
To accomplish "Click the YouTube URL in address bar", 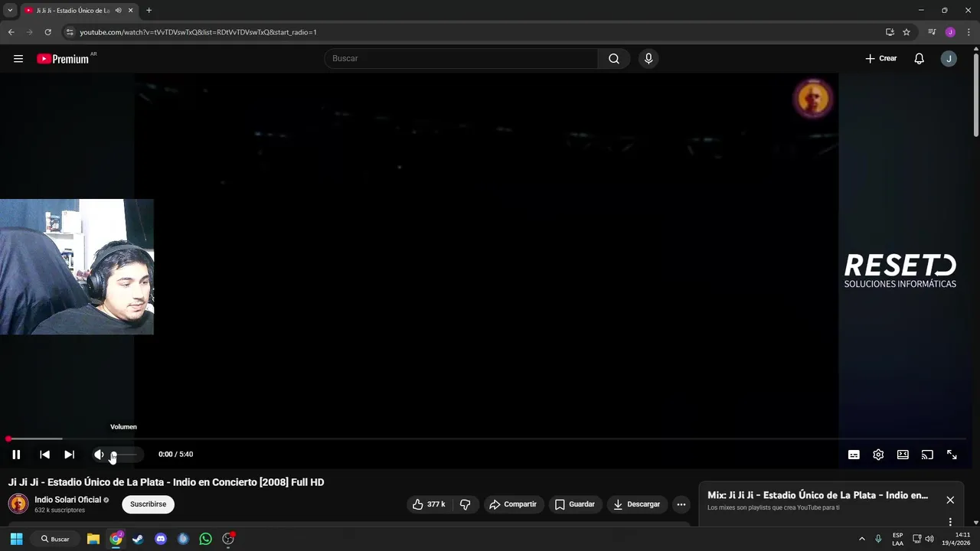I will tap(198, 32).
